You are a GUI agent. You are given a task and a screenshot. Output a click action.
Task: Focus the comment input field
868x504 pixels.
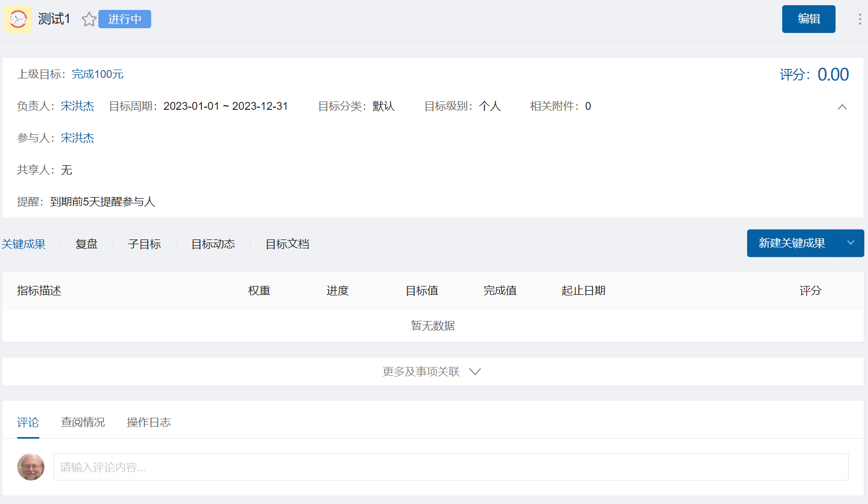tap(450, 467)
